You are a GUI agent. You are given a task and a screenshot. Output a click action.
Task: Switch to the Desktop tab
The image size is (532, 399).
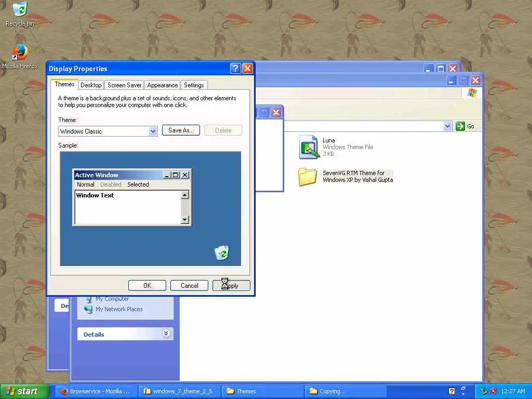[91, 85]
